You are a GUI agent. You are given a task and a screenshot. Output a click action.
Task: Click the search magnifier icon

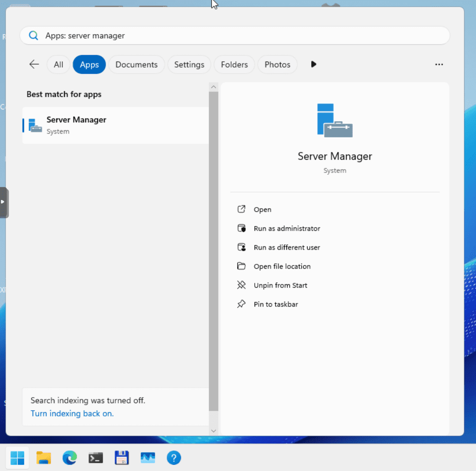(x=33, y=36)
